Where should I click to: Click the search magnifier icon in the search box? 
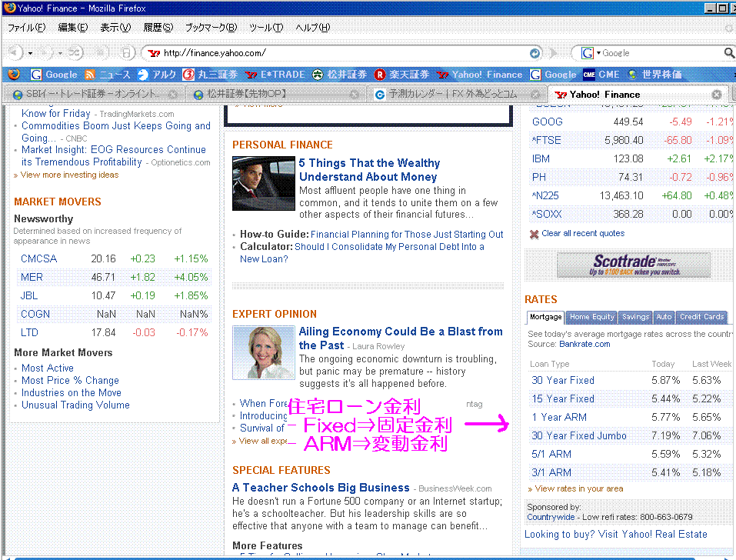(728, 53)
